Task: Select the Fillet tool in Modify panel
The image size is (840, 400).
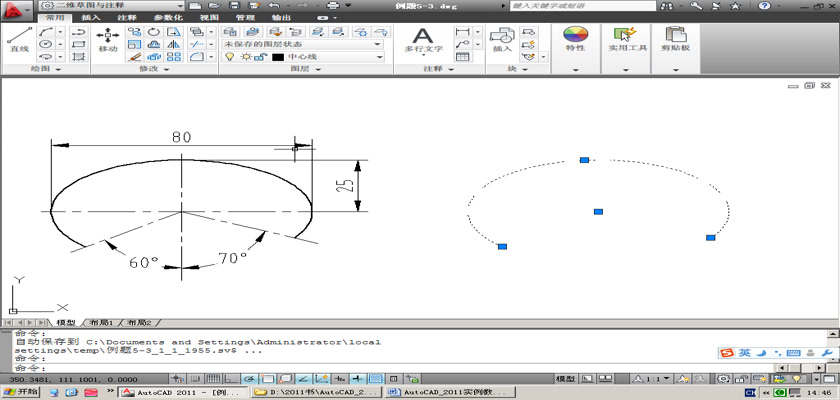Action: [x=197, y=56]
